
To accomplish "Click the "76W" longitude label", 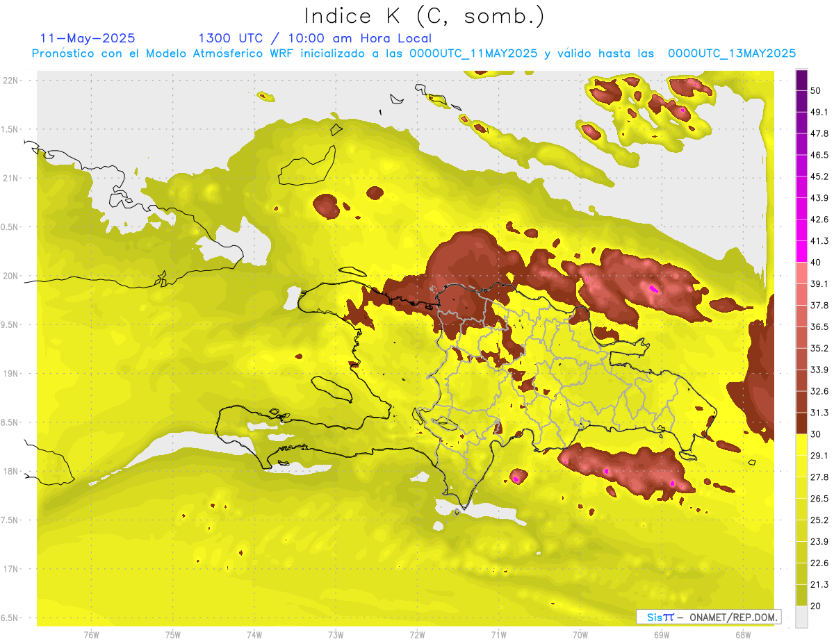I will (x=91, y=635).
